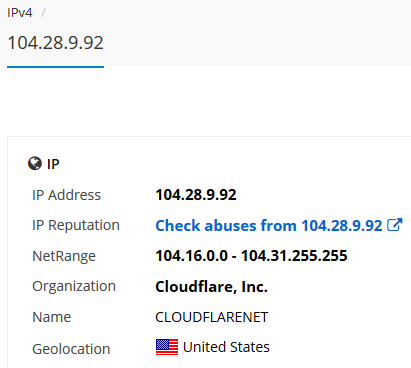Image resolution: width=411 pixels, height=368 pixels.
Task: Click the IP Reputation label
Action: click(76, 225)
